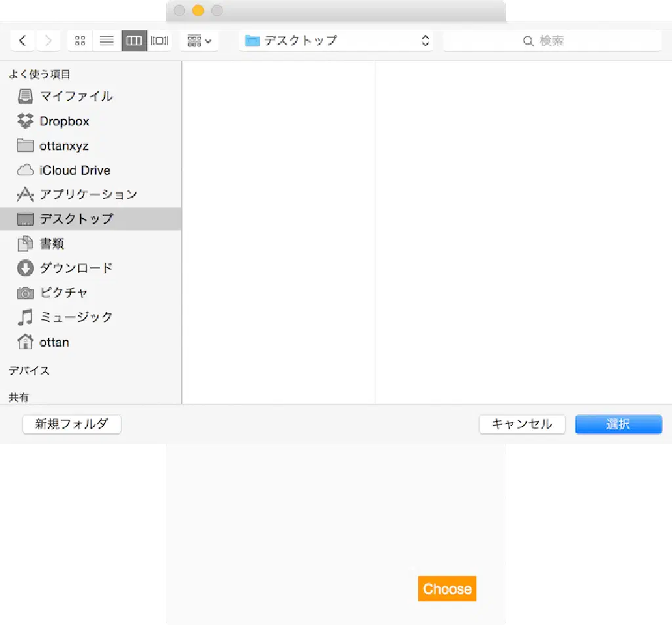
Task: Switch to column view
Action: tap(134, 41)
